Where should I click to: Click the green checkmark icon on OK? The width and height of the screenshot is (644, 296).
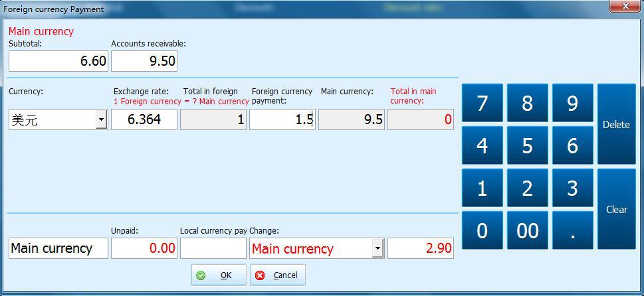[x=201, y=275]
